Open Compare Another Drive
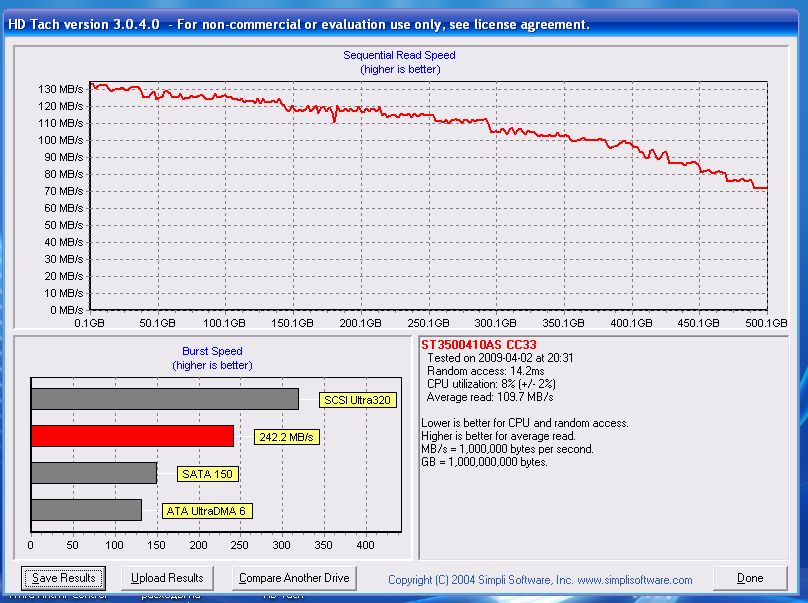This screenshot has height=603, width=808. [x=294, y=578]
